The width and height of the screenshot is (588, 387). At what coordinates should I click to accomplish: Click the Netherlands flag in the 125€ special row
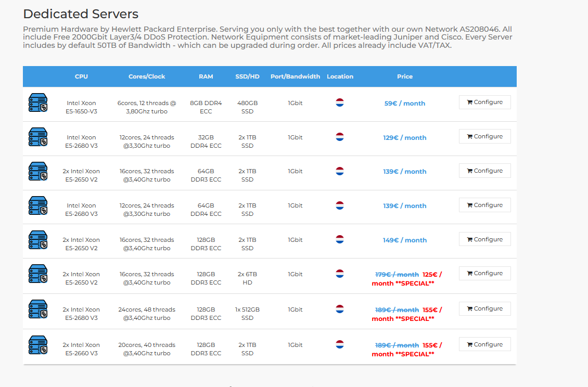[340, 274]
